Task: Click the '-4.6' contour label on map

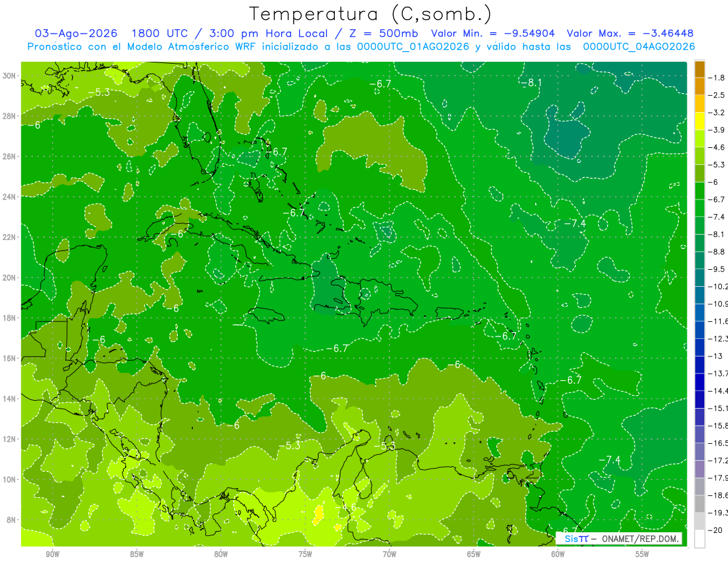Action: [x=346, y=507]
